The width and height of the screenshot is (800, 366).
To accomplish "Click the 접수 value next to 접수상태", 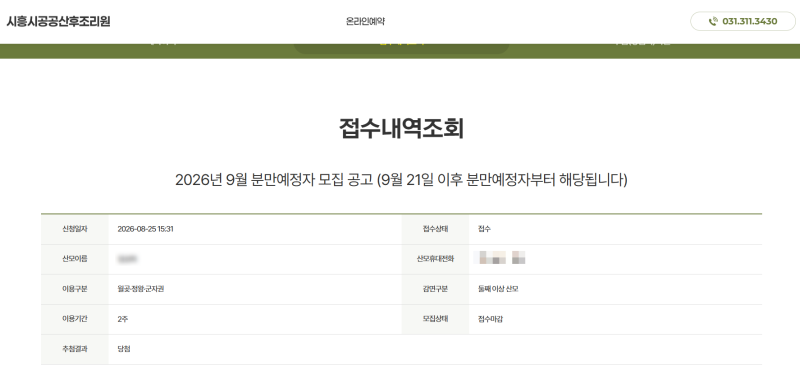I will 484,229.
